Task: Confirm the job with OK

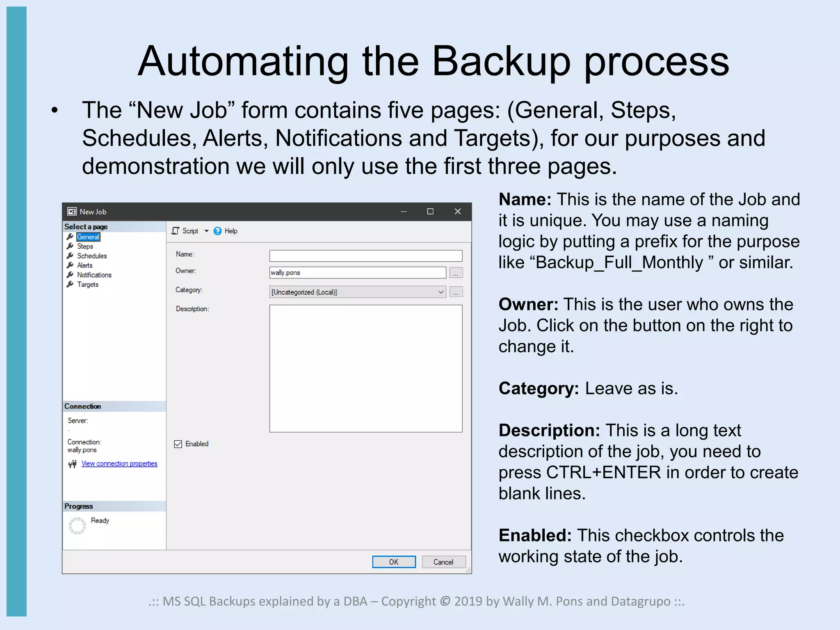Action: click(x=394, y=562)
